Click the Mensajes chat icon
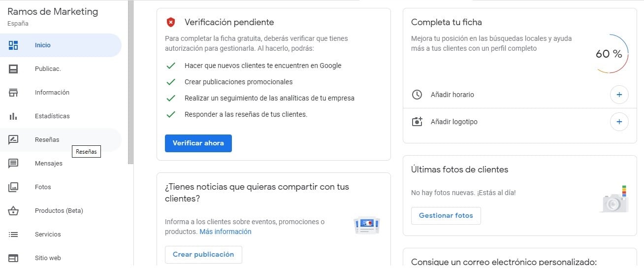 [x=13, y=164]
